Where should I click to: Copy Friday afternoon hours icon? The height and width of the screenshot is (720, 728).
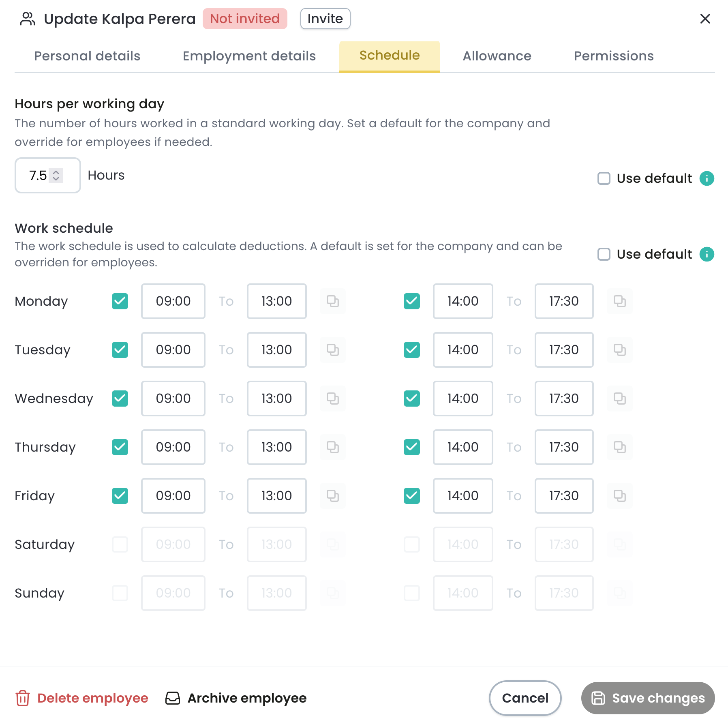tap(620, 496)
